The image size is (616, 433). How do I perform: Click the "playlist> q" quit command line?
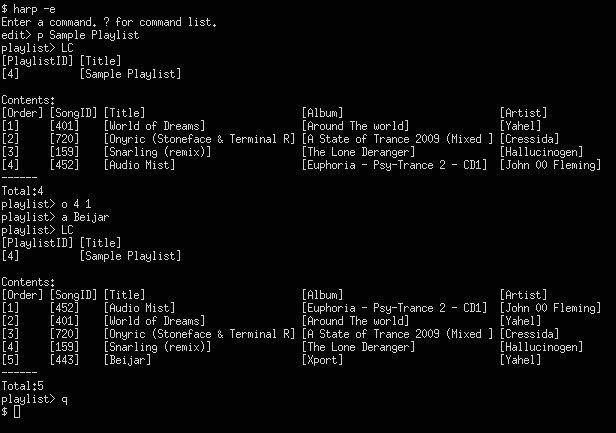click(x=35, y=399)
